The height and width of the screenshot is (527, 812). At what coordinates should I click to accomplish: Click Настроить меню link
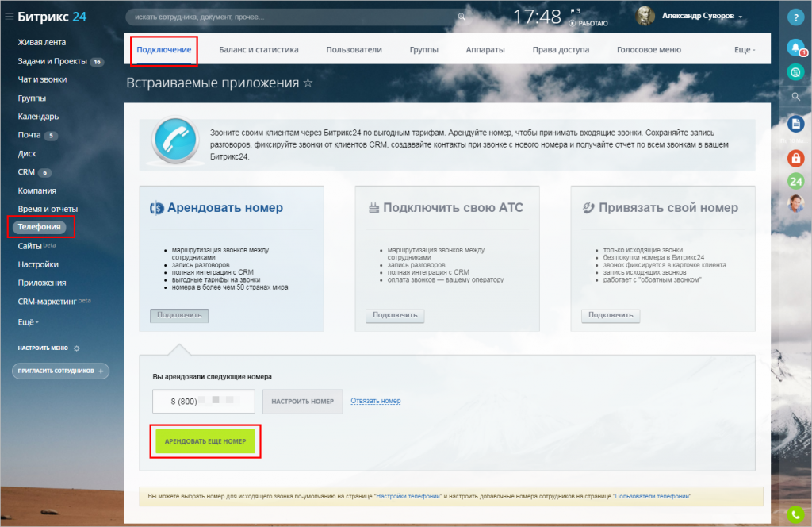43,348
